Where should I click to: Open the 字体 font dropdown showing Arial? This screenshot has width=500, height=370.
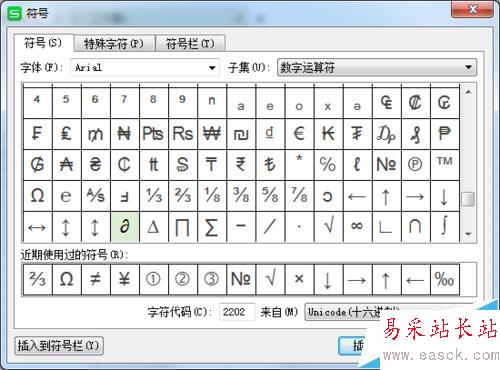145,68
